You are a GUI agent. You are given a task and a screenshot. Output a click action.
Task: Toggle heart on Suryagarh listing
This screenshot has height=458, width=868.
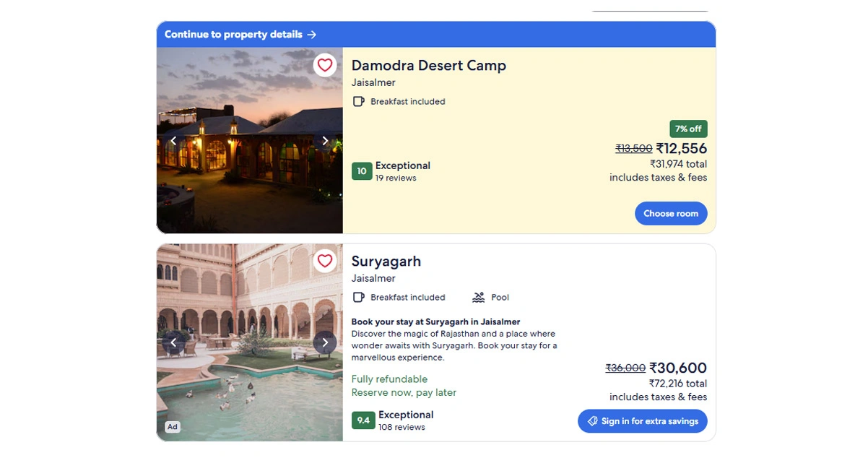click(x=325, y=261)
